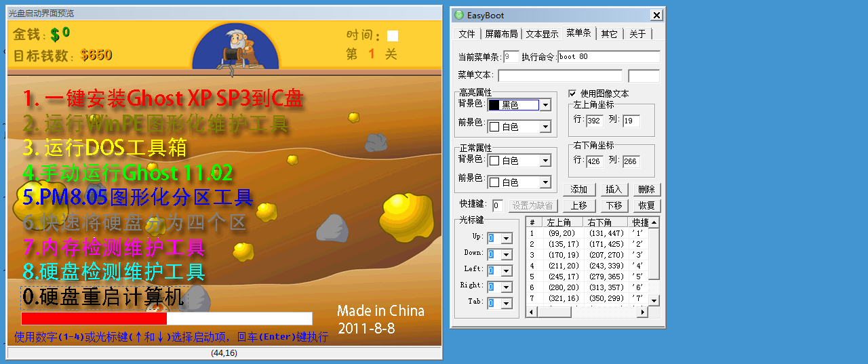The height and width of the screenshot is (364, 868).
Task: Click into the 菜单文本 input field
Action: [x=560, y=75]
